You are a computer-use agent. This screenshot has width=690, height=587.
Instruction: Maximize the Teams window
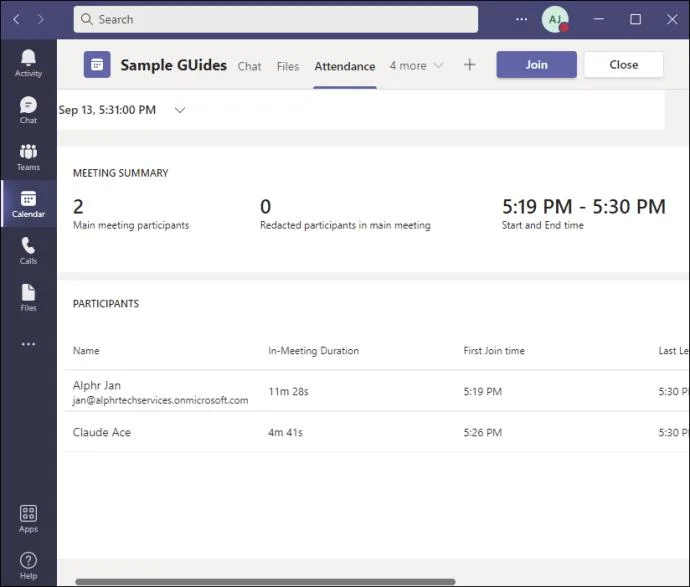(635, 19)
